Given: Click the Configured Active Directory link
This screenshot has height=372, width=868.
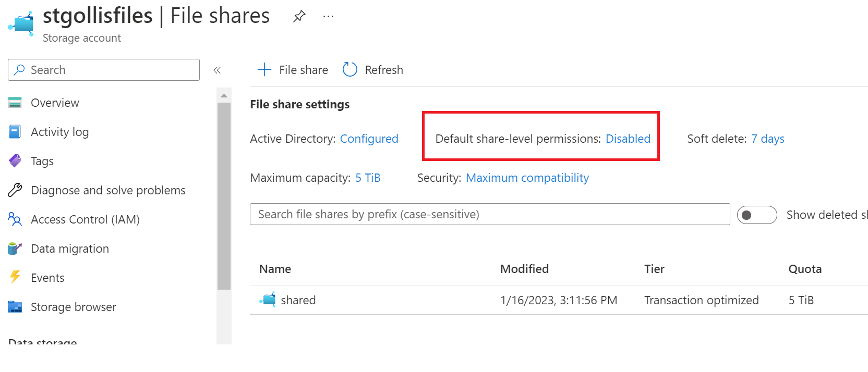Looking at the screenshot, I should click(369, 139).
